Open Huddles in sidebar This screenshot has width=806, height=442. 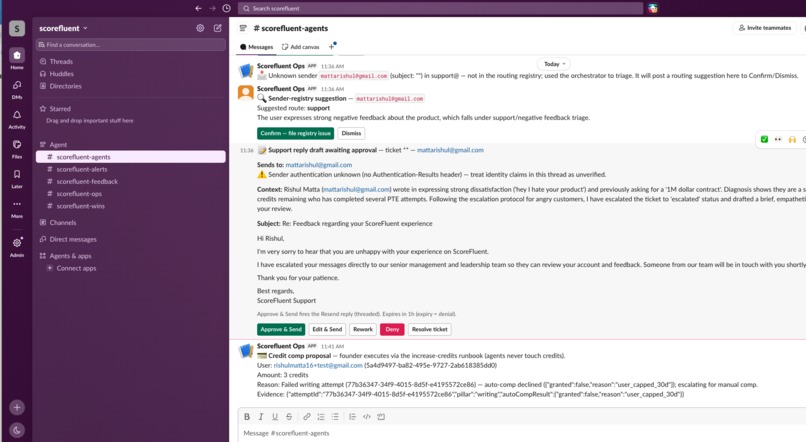(x=131, y=73)
